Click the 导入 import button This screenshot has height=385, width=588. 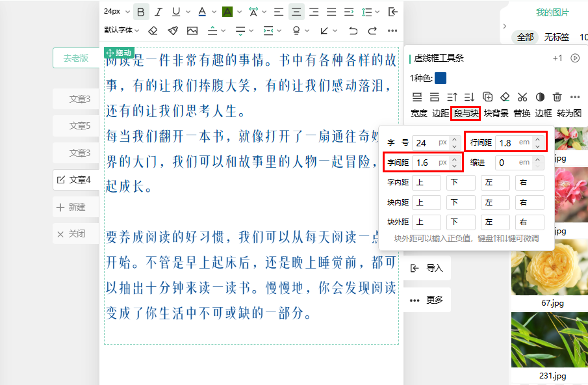(x=427, y=268)
